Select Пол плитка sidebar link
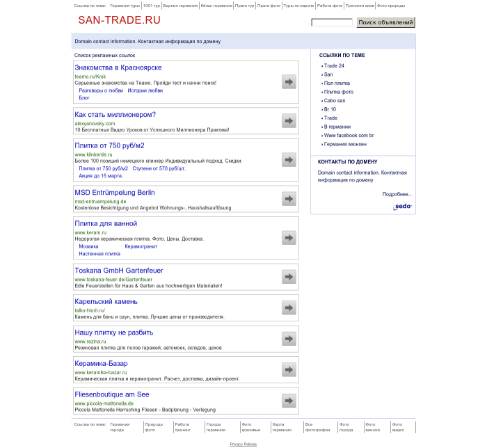 point(337,83)
